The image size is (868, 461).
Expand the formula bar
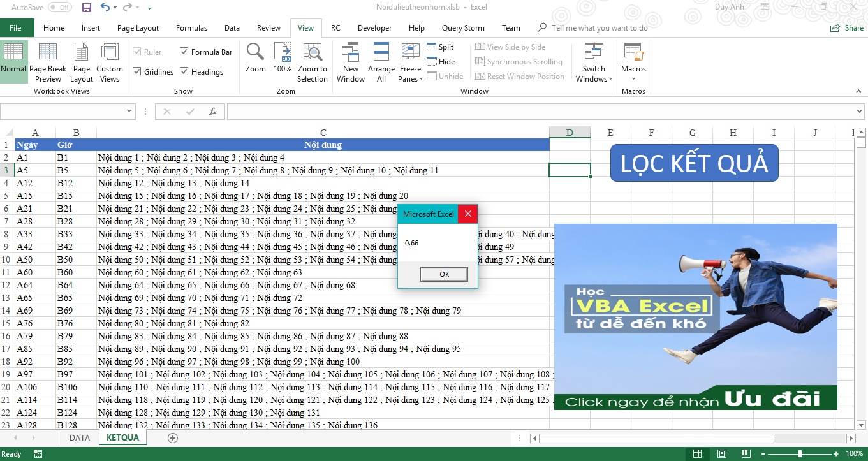tap(860, 112)
